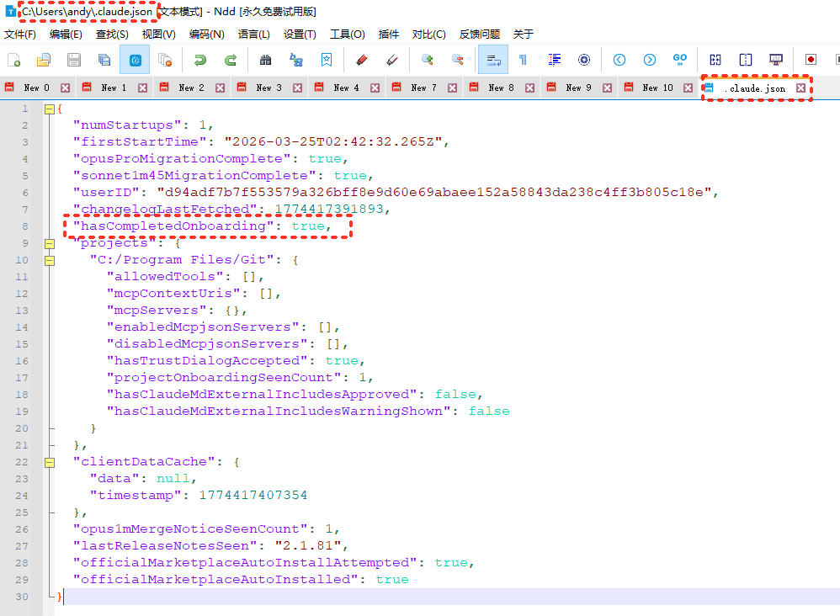Click the red record macro icon
The image size is (840, 616).
point(811,60)
